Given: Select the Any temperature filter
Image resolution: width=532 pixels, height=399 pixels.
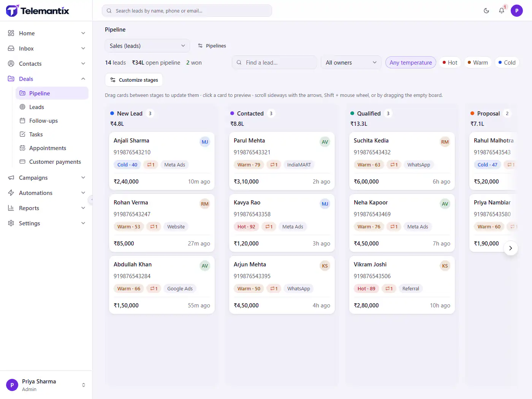Looking at the screenshot, I should [410, 63].
